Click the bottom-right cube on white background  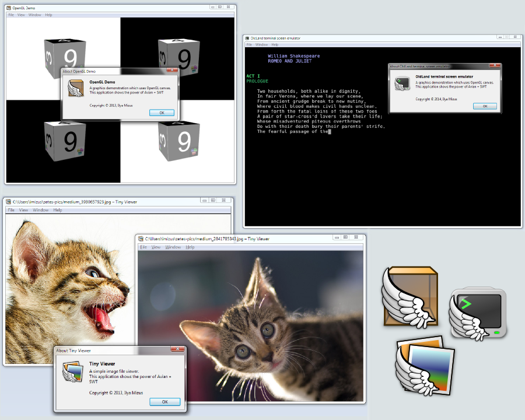pos(179,141)
